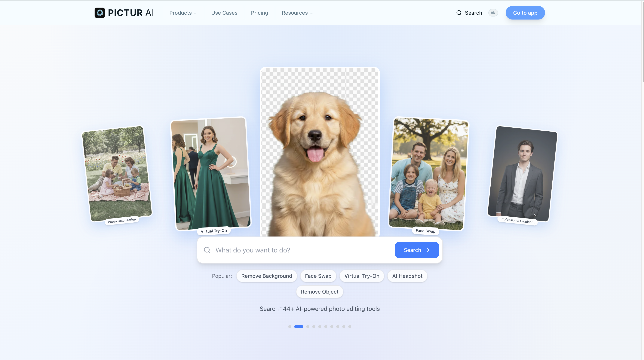Click the Pictur AI logo icon
The image size is (644, 360).
[100, 13]
